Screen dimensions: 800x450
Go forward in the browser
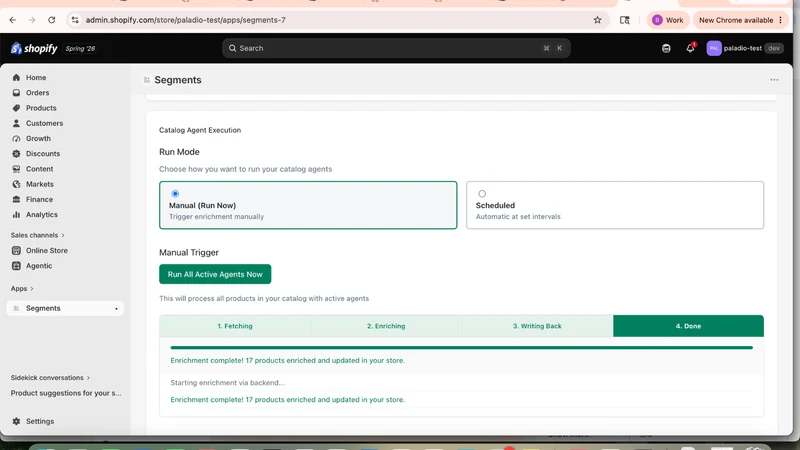(32, 20)
